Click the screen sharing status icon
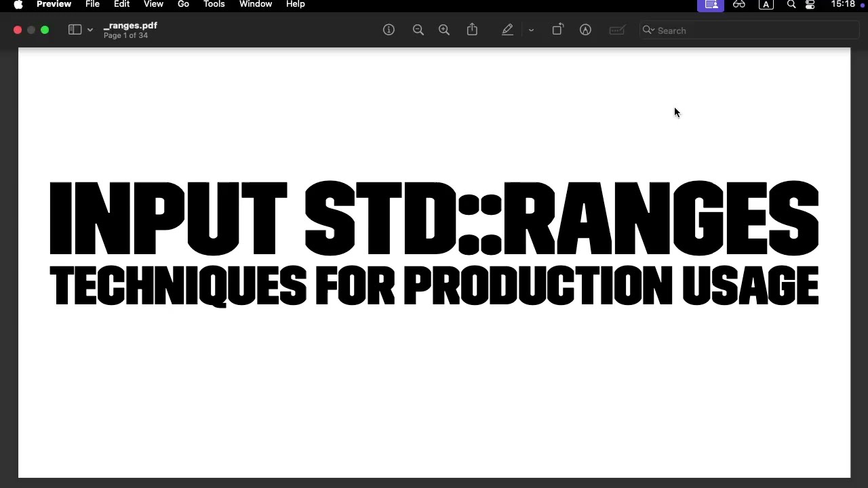This screenshot has width=868, height=488. [711, 5]
